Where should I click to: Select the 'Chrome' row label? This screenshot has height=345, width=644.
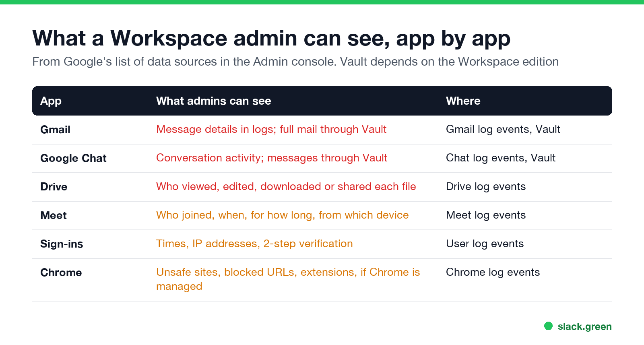(x=61, y=273)
